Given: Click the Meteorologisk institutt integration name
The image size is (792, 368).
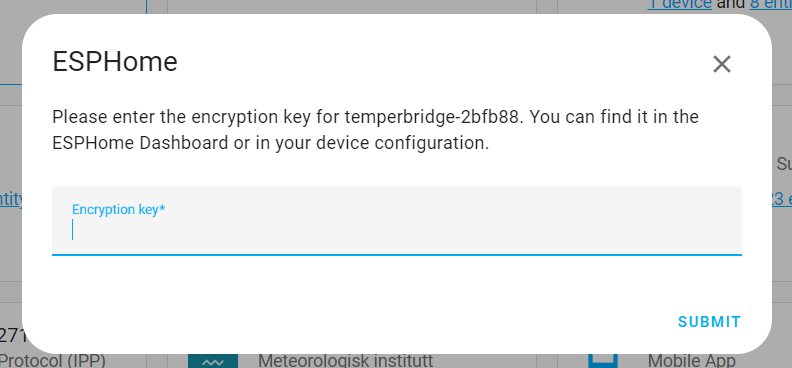Looking at the screenshot, I should pos(345,361).
